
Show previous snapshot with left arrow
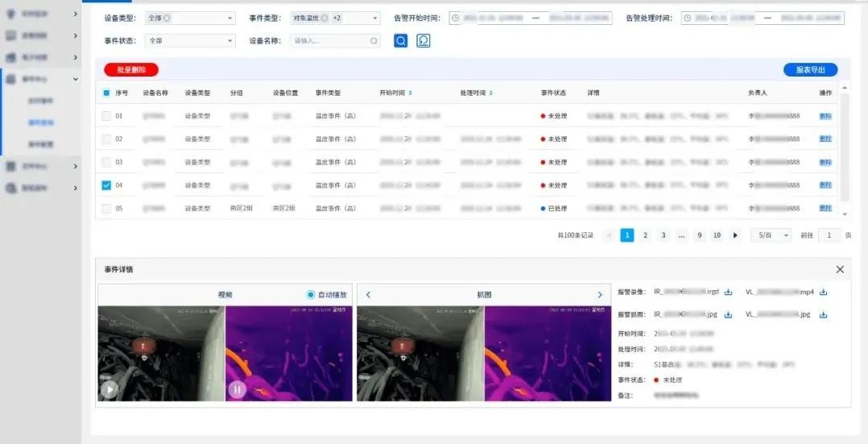368,295
